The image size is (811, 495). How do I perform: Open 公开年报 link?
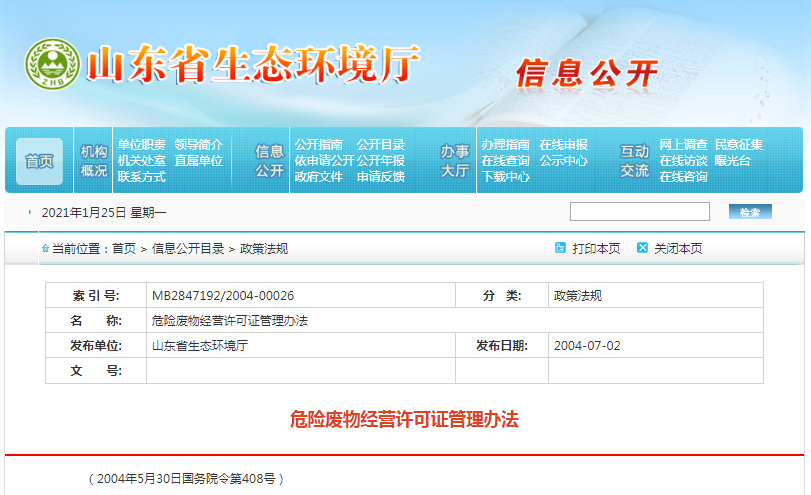pos(381,160)
